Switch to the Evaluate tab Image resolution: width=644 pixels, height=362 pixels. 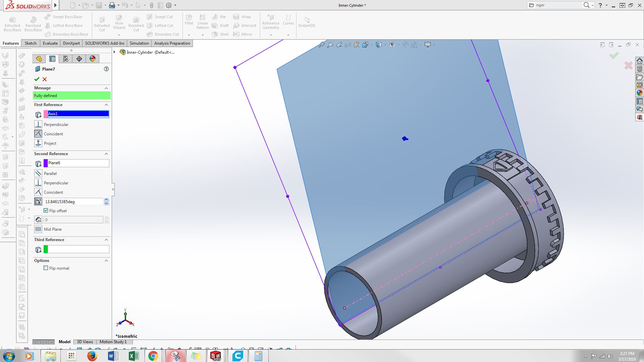tap(50, 43)
